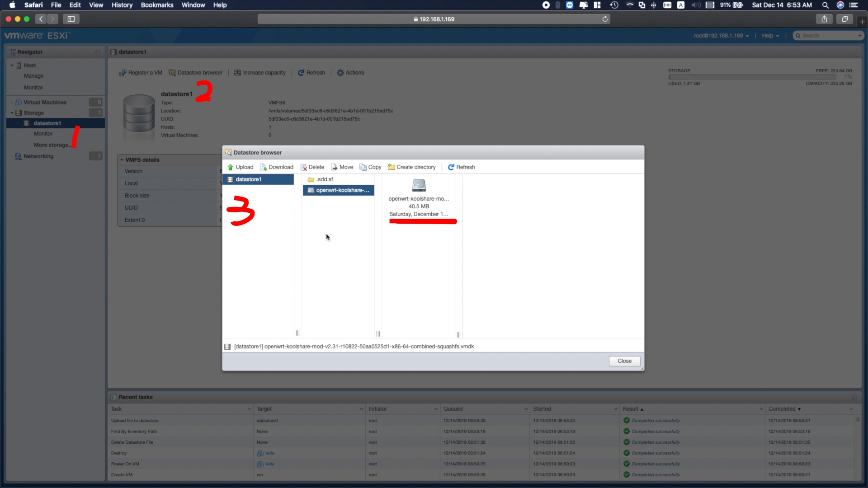
Task: Click Refresh in the Datastore browser toolbar
Action: (461, 167)
